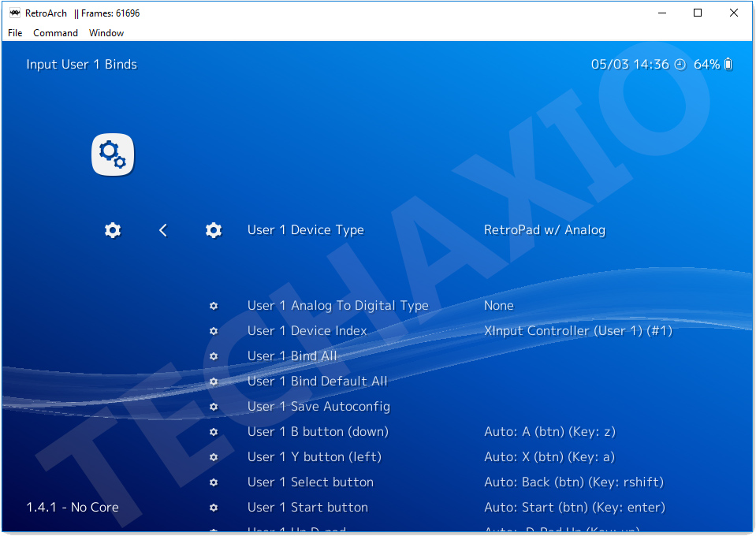Click Auto: Back (btn) (Key: rshift) value

(x=574, y=482)
